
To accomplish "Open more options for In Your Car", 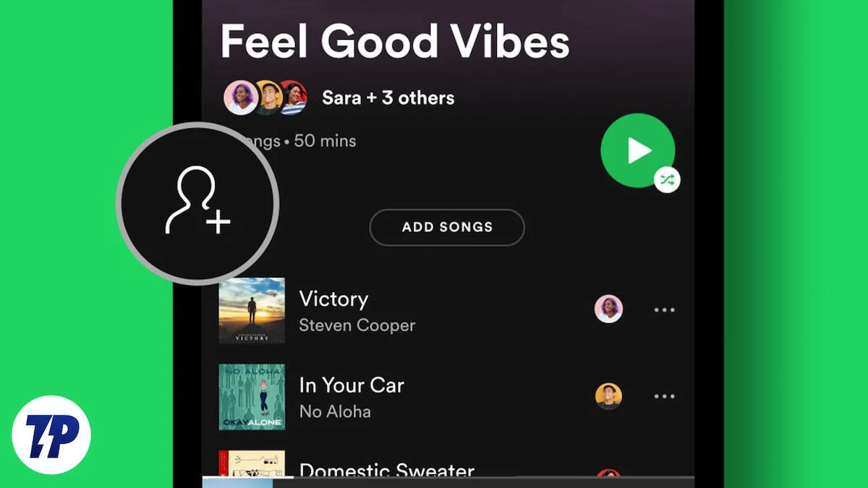I will pyautogui.click(x=664, y=396).
